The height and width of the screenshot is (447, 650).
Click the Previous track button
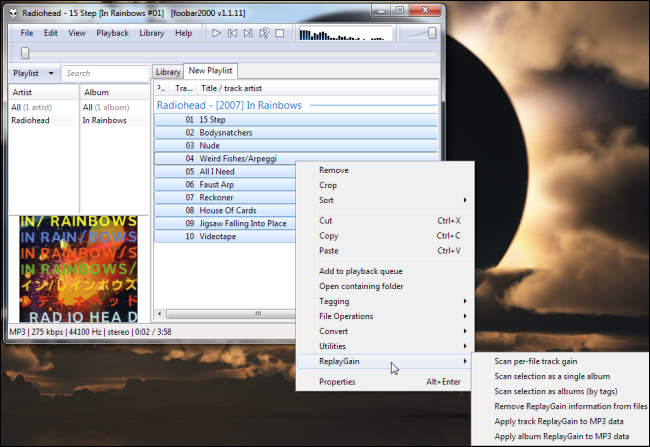(233, 33)
